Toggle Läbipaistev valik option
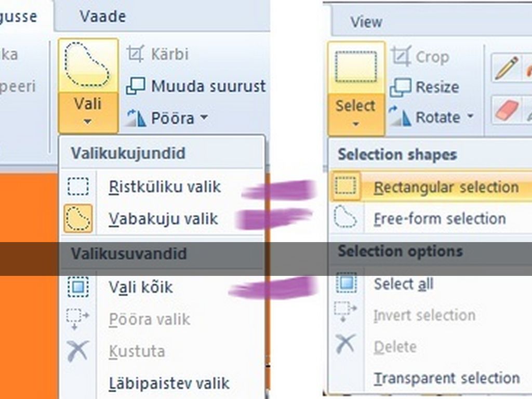 coord(169,383)
